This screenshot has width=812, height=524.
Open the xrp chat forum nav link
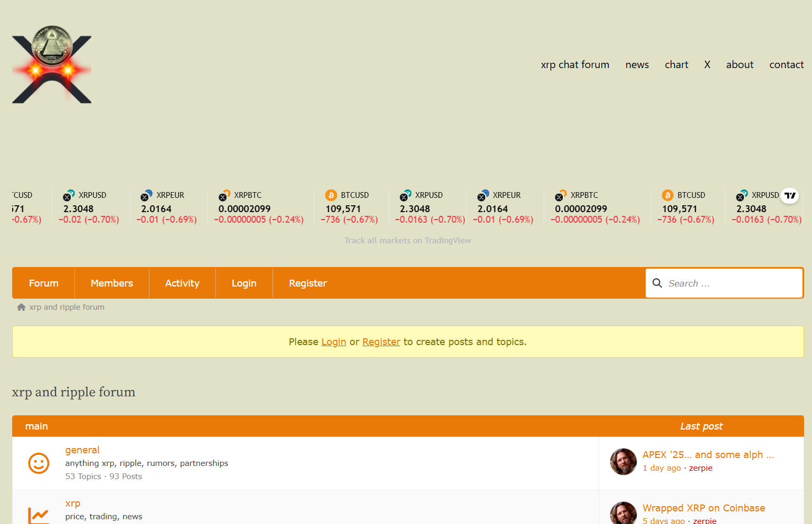tap(575, 64)
